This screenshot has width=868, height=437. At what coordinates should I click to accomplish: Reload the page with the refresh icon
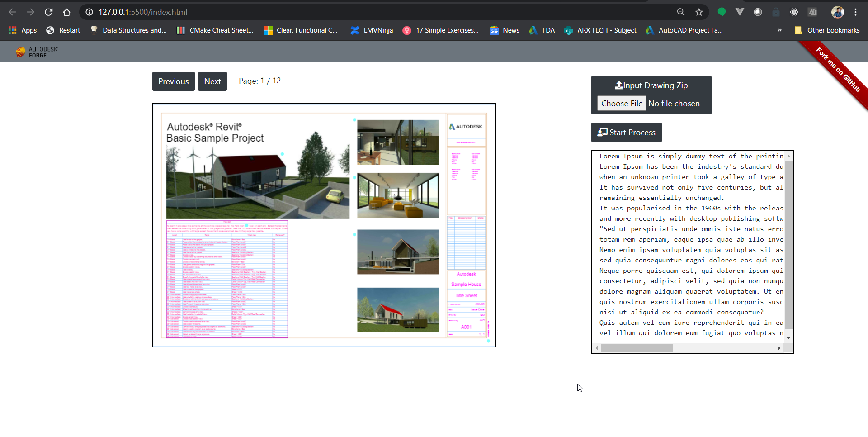point(48,12)
